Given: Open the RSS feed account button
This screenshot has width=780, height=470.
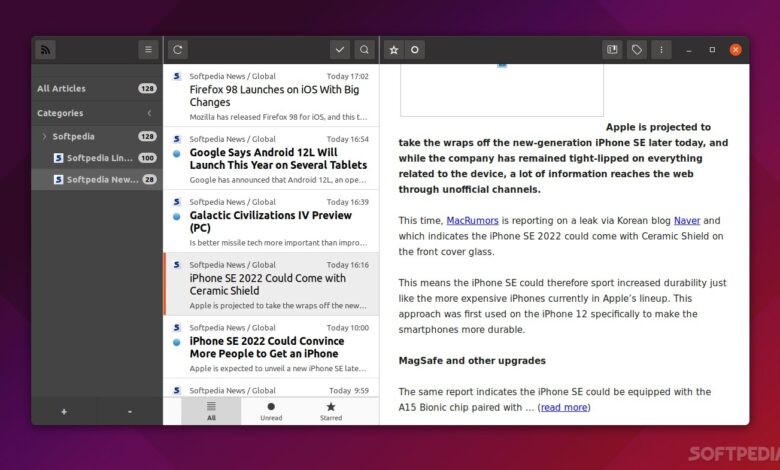Looking at the screenshot, I should point(45,50).
